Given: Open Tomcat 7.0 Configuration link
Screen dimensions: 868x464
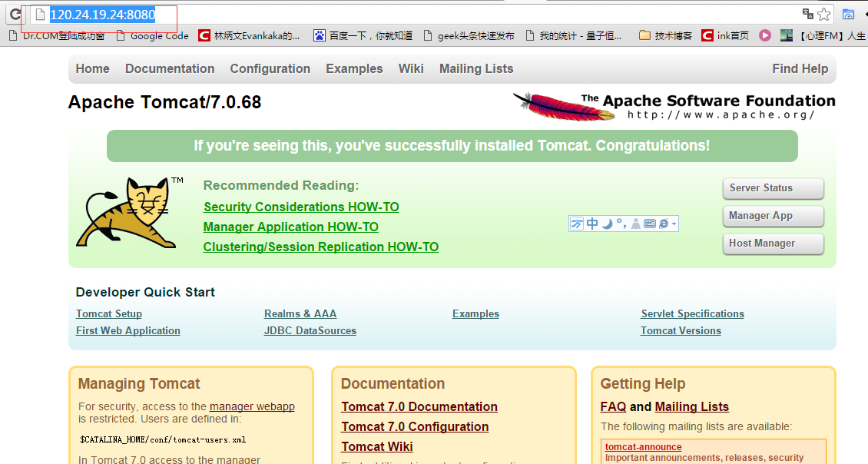Looking at the screenshot, I should click(415, 427).
